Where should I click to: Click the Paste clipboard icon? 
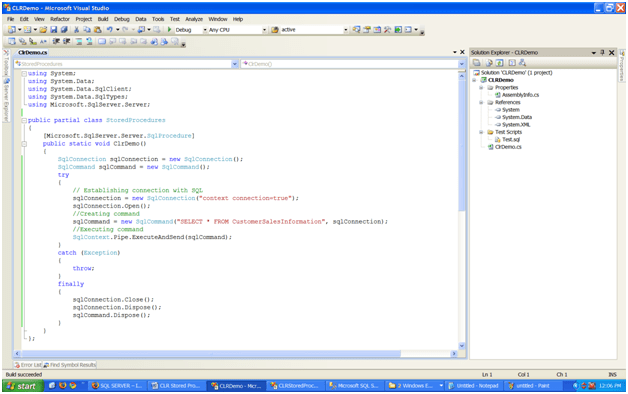tap(97, 30)
